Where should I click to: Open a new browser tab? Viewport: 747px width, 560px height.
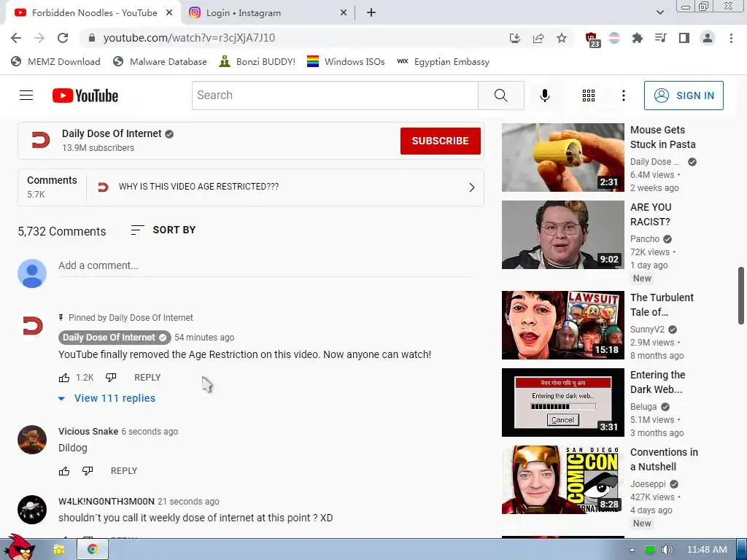(371, 13)
